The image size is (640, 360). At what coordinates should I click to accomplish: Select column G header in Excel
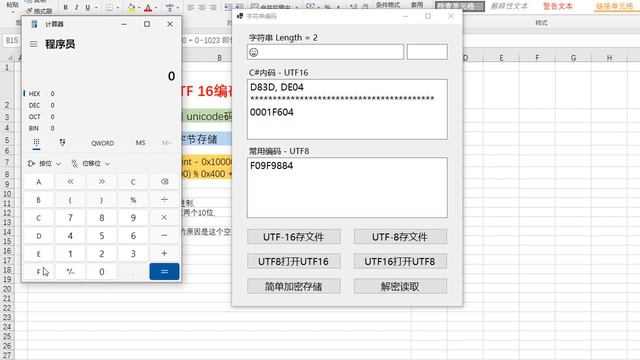click(573, 58)
